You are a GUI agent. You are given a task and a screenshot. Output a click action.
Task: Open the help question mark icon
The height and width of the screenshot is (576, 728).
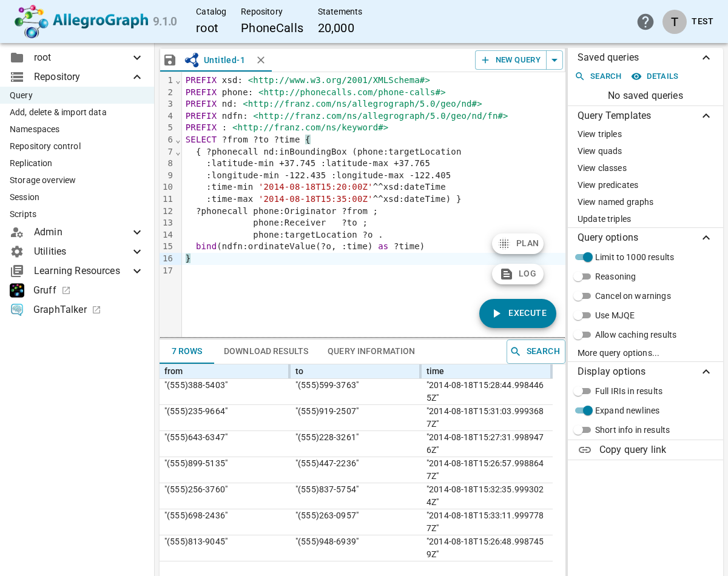tap(645, 22)
